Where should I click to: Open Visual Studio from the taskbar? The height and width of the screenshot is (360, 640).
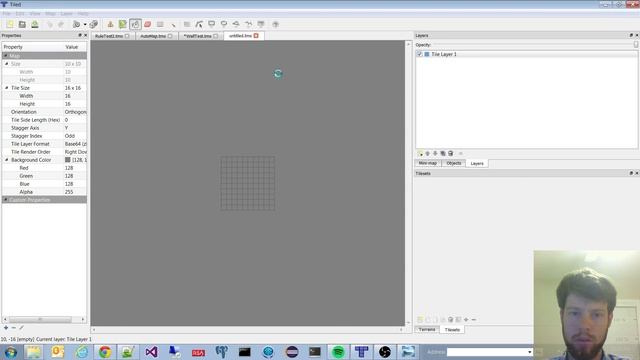coord(151,352)
